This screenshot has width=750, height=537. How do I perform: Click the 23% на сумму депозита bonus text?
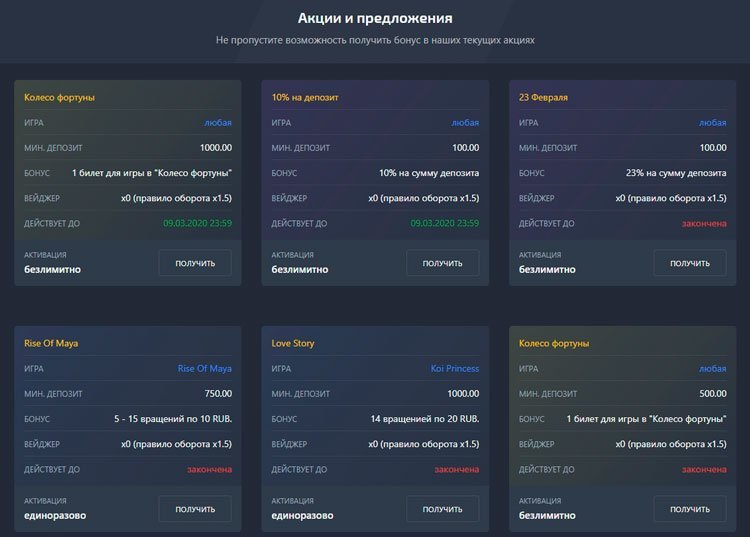(x=676, y=173)
